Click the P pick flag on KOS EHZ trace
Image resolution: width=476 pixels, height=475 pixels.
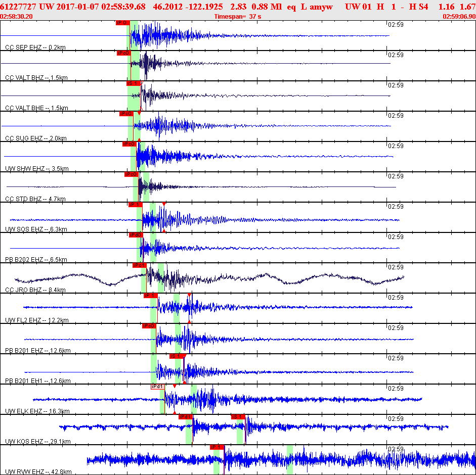pos(185,417)
